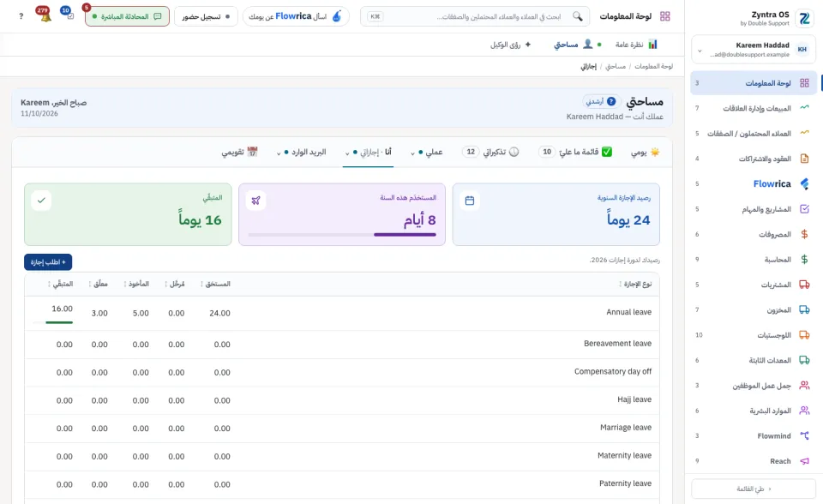
Task: Open the expenses dollar icon
Action: pos(804,234)
